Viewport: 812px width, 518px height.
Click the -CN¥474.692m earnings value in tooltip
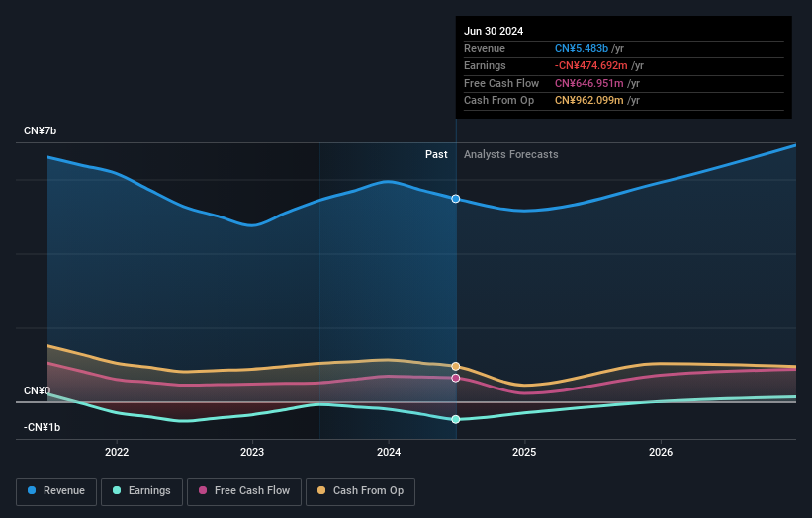point(590,65)
